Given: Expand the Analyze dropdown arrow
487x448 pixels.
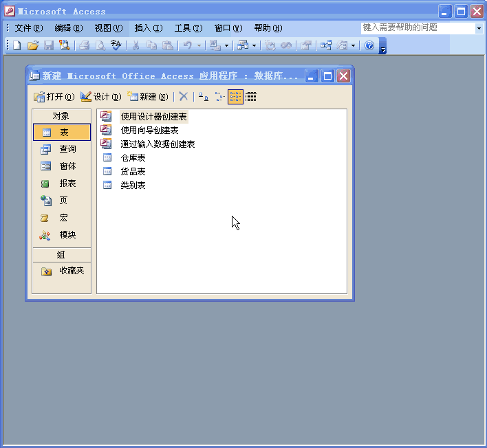Looking at the screenshot, I should 254,46.
